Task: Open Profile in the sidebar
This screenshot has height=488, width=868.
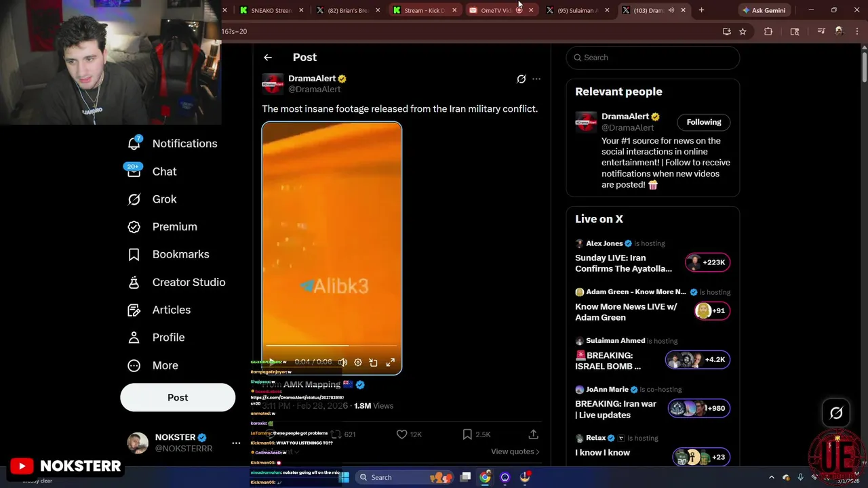Action: (x=157, y=338)
